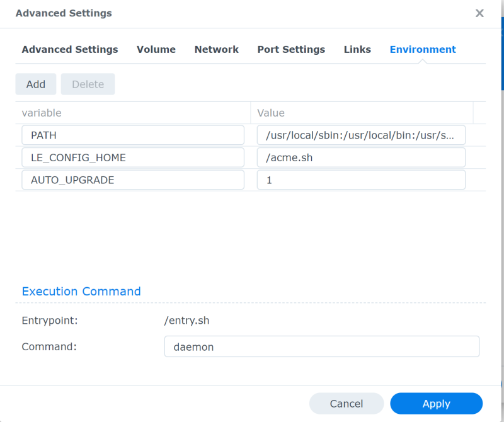
Task: Click the Environment tab
Action: [423, 49]
